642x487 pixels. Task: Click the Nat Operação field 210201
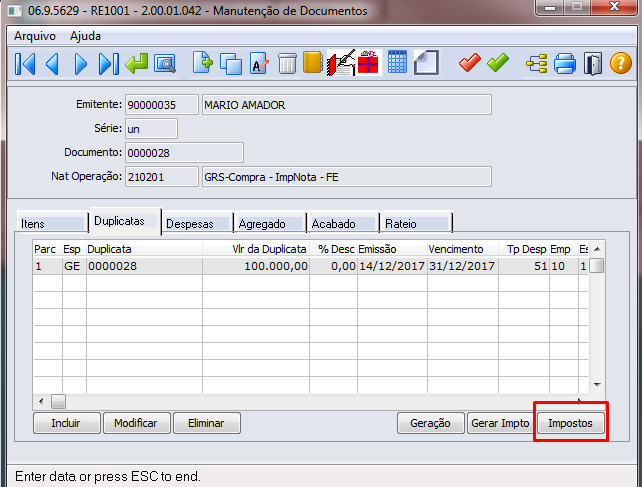(x=162, y=177)
